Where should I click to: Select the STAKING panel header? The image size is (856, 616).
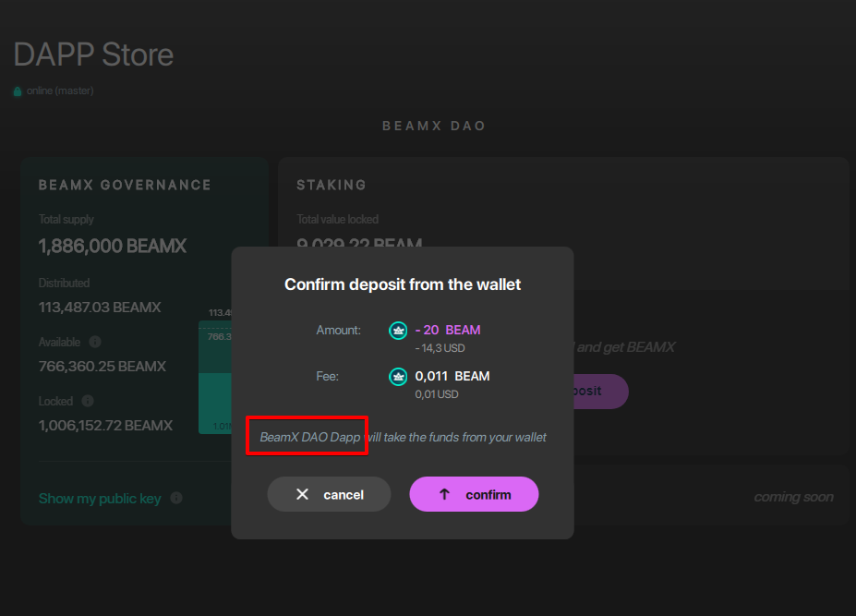(331, 185)
